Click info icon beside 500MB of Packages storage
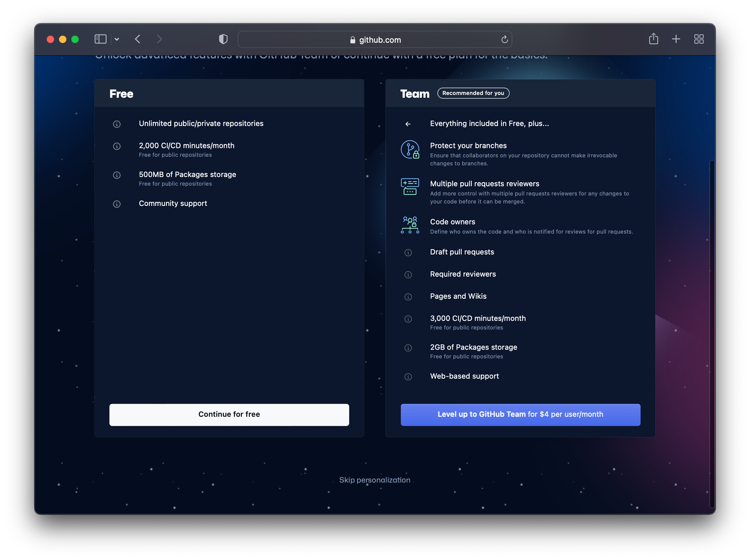Screen dimensions: 750x560 point(116,175)
